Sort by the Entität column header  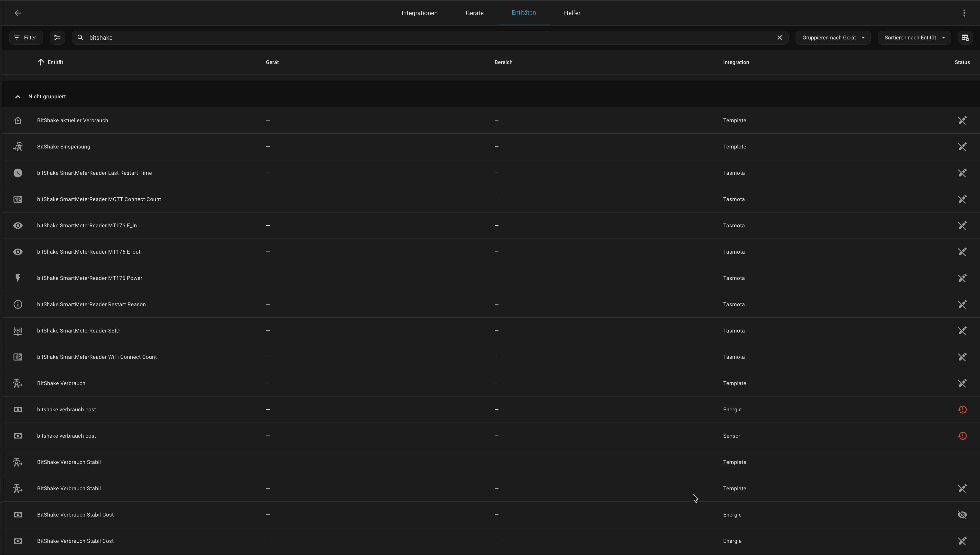pyautogui.click(x=55, y=62)
